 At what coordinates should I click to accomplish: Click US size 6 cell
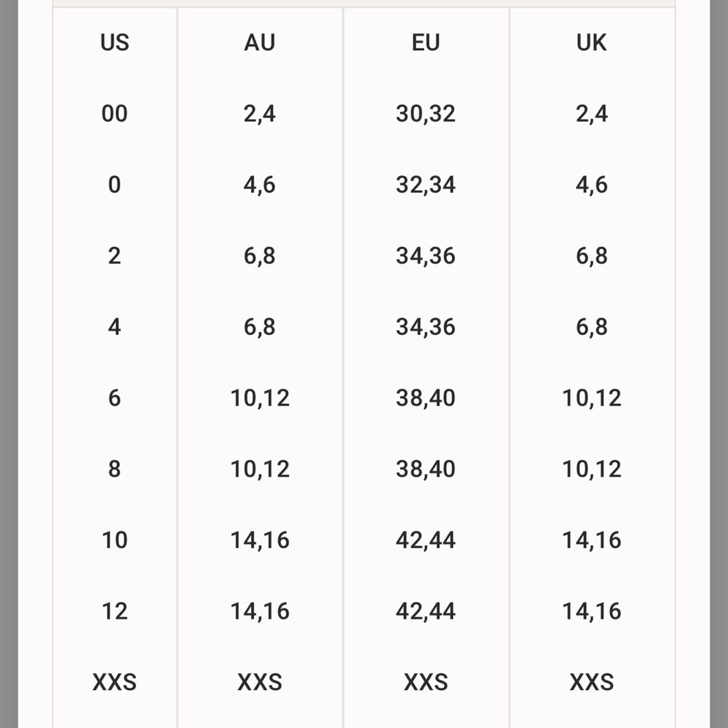click(x=115, y=398)
